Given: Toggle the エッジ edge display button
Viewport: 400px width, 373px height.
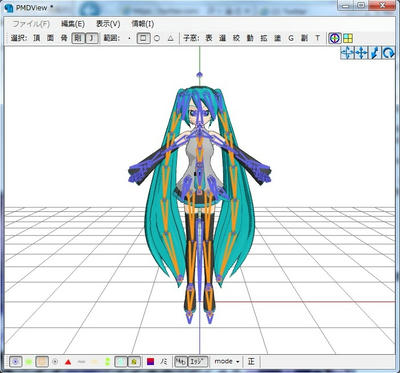Looking at the screenshot, I should click(x=198, y=362).
